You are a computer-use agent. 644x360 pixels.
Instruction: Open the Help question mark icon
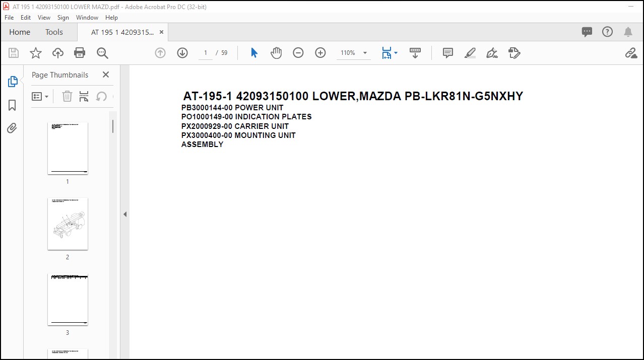pyautogui.click(x=608, y=32)
